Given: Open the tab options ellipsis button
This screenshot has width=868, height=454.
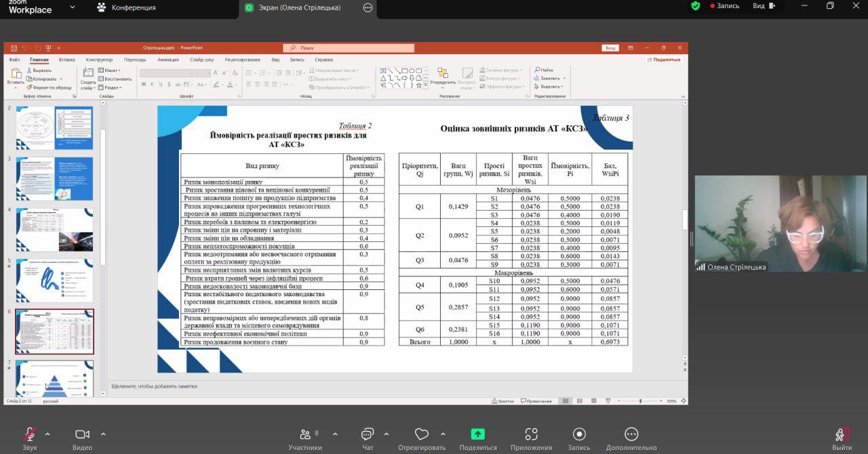Looking at the screenshot, I should tap(368, 7).
